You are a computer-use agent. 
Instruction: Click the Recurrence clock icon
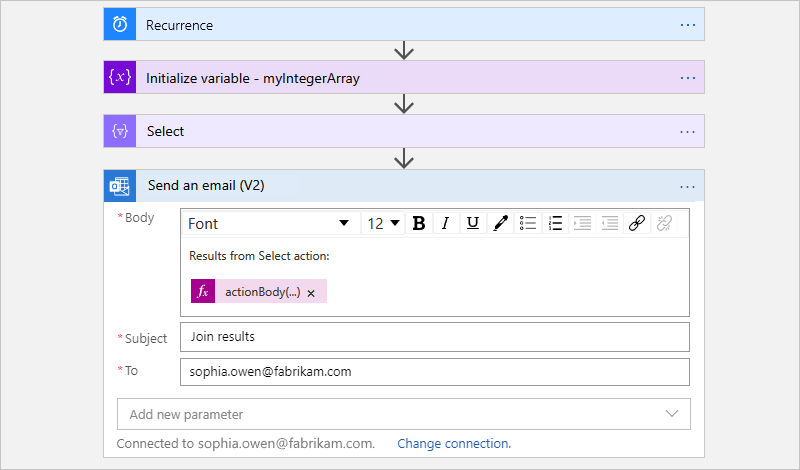(120, 24)
